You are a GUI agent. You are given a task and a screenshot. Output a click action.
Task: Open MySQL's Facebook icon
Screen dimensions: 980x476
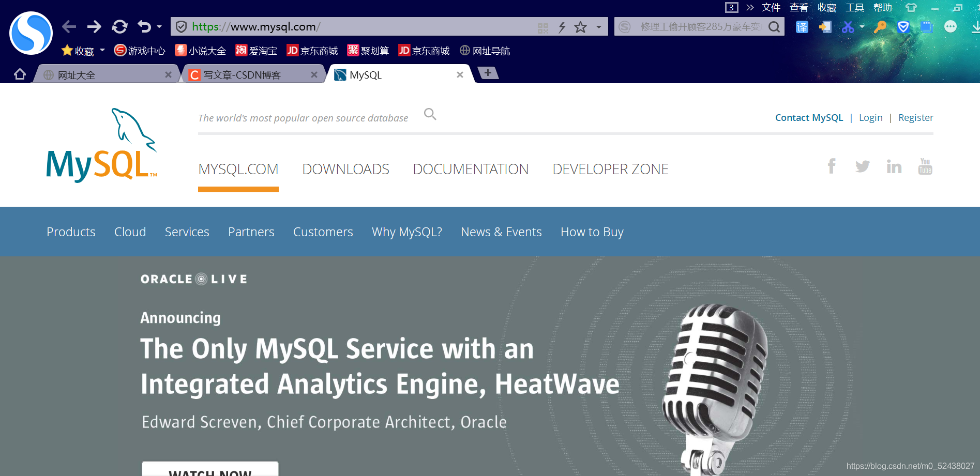(x=832, y=166)
